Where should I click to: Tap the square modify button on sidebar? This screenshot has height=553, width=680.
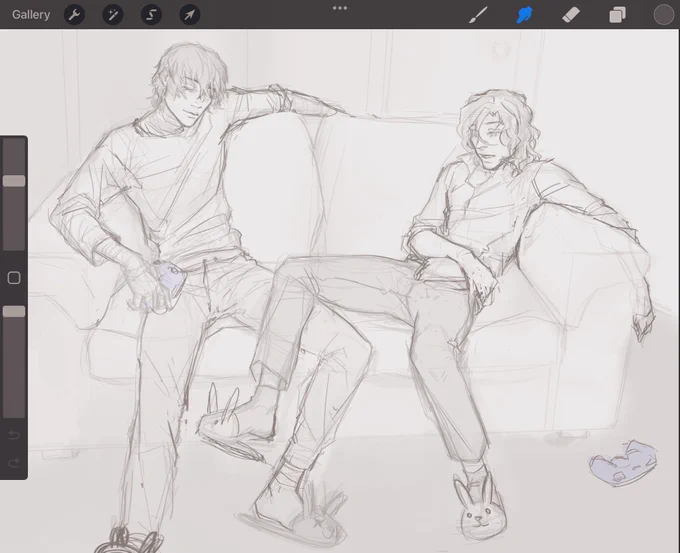pos(14,278)
